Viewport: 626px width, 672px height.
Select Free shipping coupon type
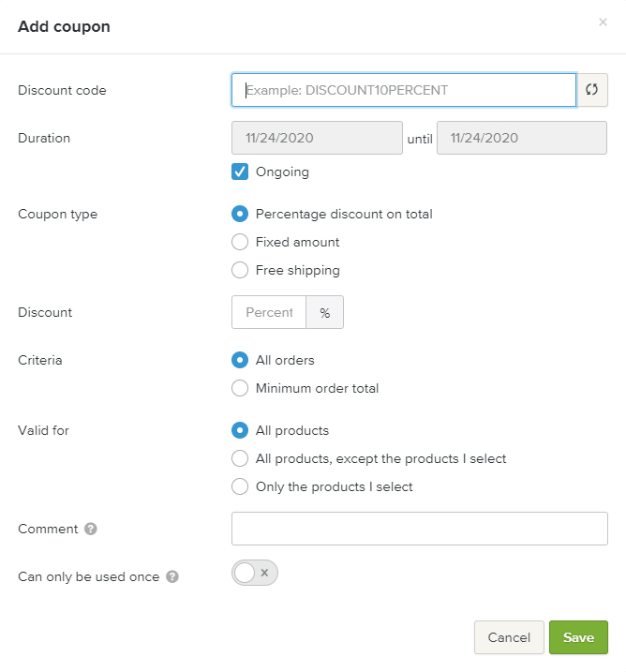(240, 270)
